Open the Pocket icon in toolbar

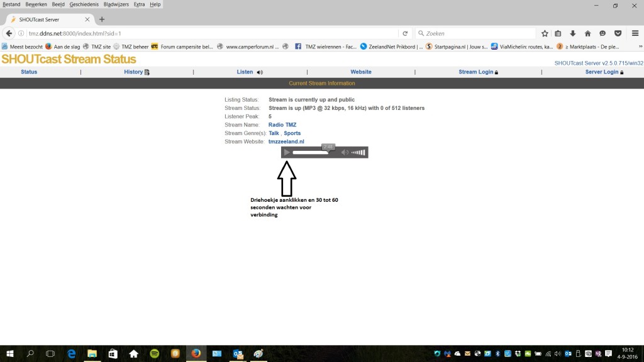pyautogui.click(x=618, y=33)
